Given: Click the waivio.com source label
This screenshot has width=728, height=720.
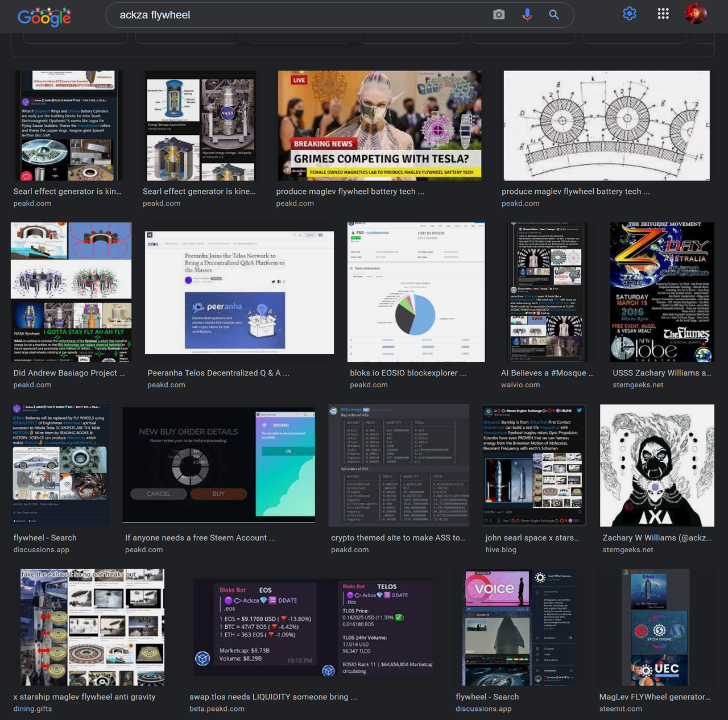Looking at the screenshot, I should (520, 385).
